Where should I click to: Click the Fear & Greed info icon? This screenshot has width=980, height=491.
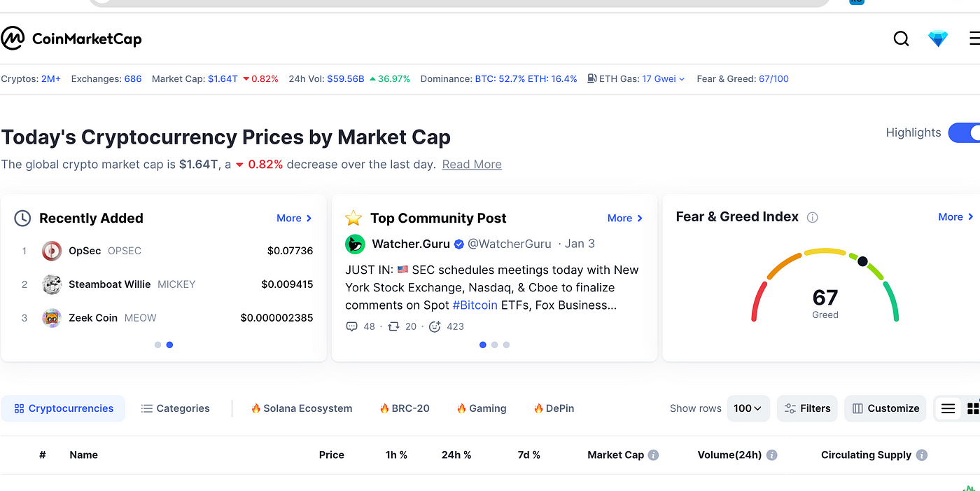(812, 217)
